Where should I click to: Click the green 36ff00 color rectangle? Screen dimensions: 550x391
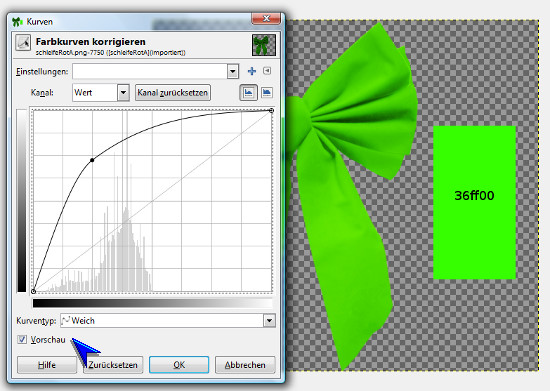(474, 202)
